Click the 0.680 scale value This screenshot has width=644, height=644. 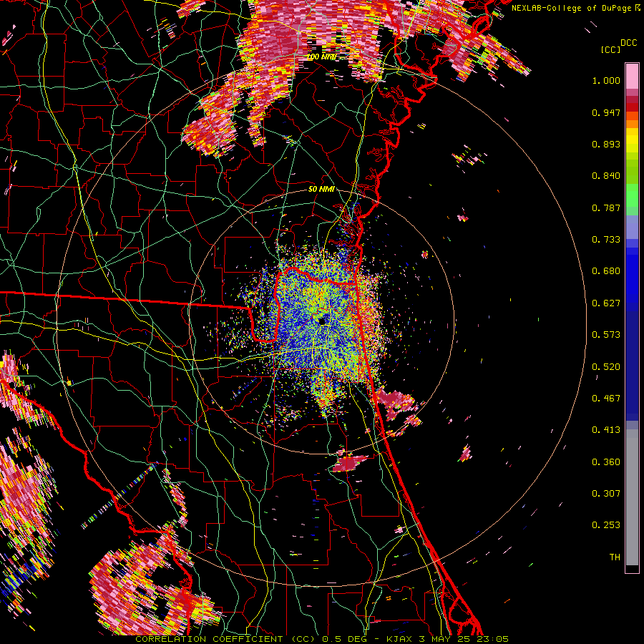point(606,271)
